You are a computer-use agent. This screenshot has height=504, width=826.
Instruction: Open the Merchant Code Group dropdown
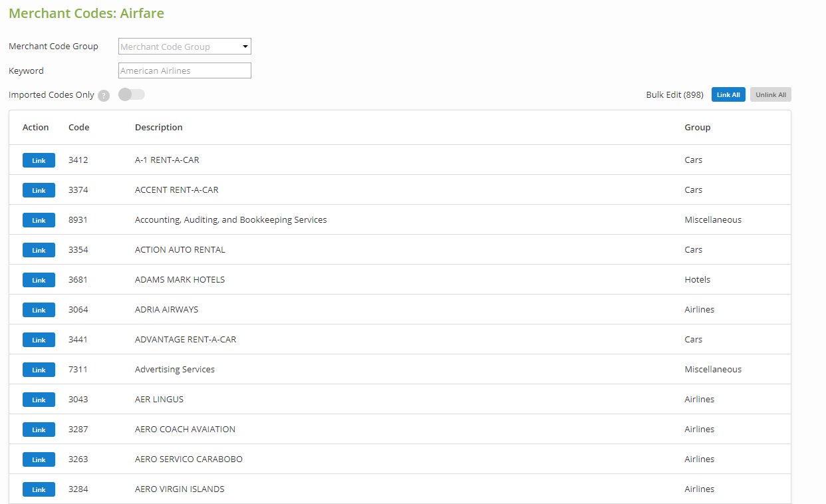coord(184,47)
